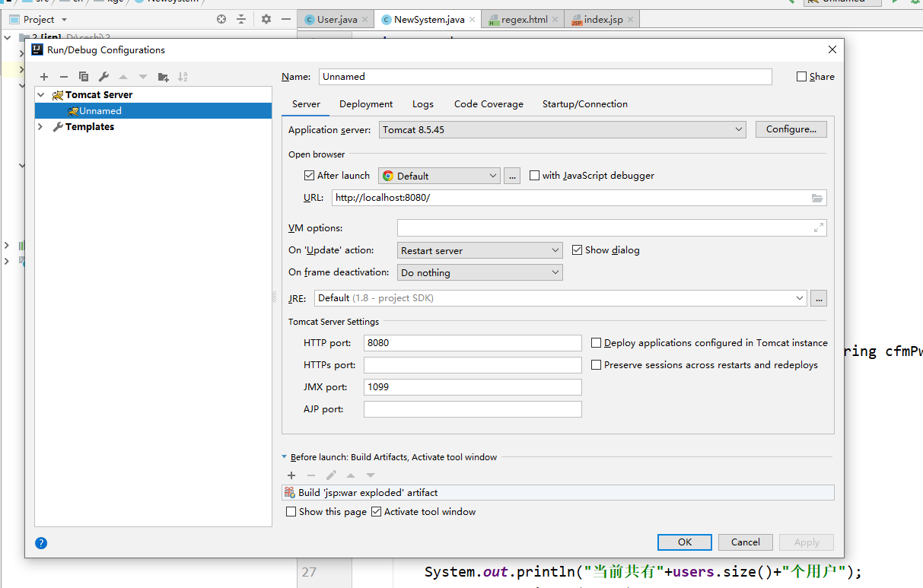Screen dimensions: 923x588
Task: Switch to Code Coverage tab
Action: 489,104
